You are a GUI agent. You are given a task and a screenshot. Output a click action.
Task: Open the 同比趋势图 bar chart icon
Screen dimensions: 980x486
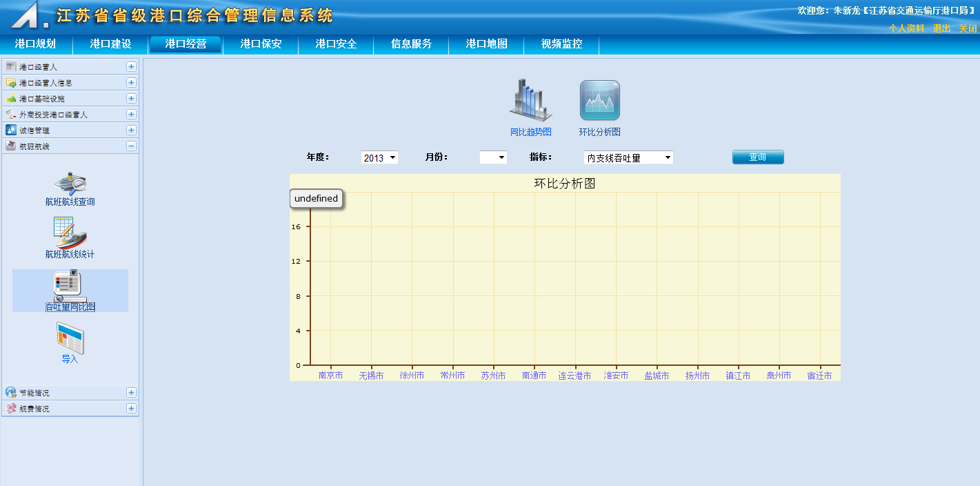coord(530,101)
